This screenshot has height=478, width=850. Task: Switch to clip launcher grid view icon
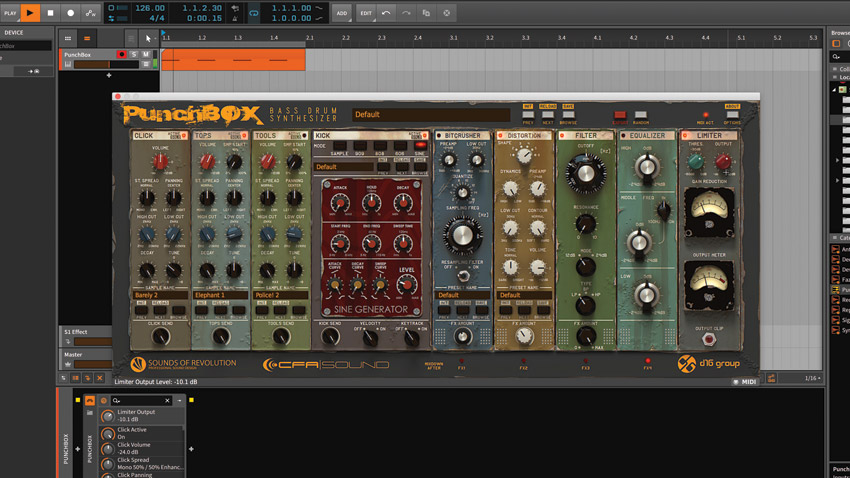(x=68, y=38)
